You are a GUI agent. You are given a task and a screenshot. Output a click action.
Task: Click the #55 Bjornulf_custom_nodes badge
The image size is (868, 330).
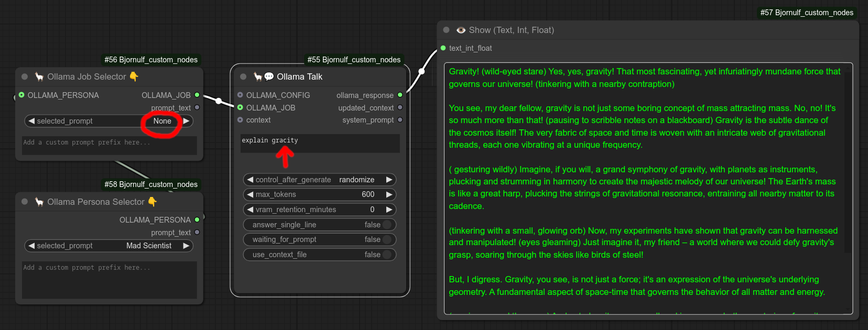pyautogui.click(x=354, y=60)
